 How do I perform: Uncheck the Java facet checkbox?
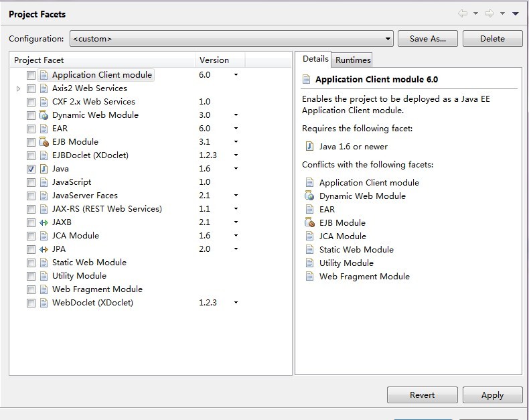point(31,169)
